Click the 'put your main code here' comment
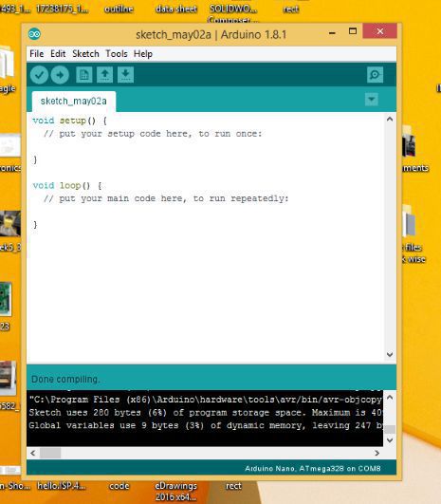The width and height of the screenshot is (441, 504). [x=166, y=198]
